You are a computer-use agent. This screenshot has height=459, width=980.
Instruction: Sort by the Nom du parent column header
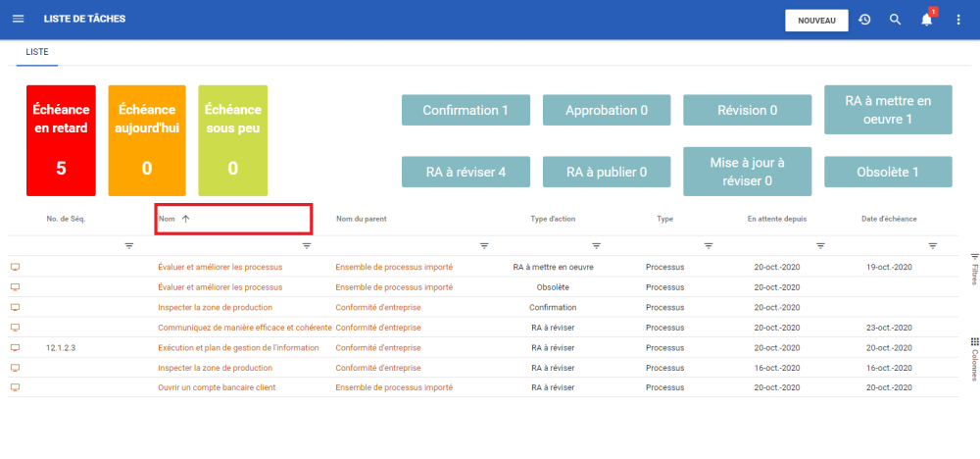(x=362, y=219)
